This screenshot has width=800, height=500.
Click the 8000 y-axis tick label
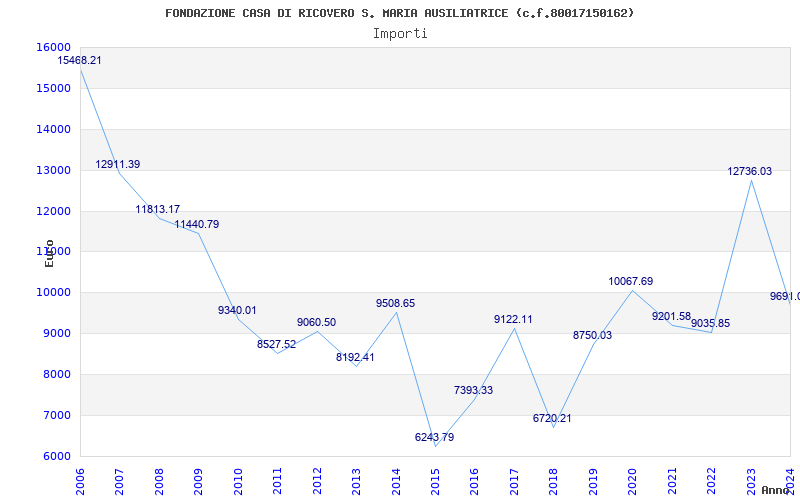click(57, 374)
